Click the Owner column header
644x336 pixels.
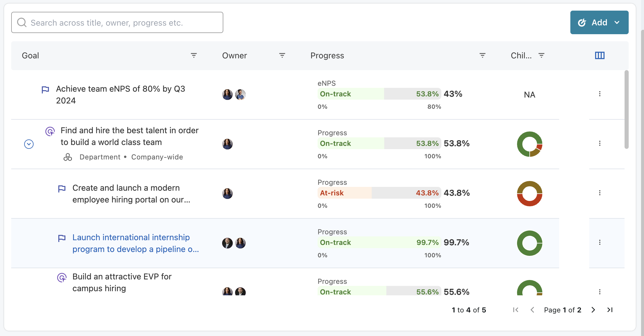(x=235, y=55)
